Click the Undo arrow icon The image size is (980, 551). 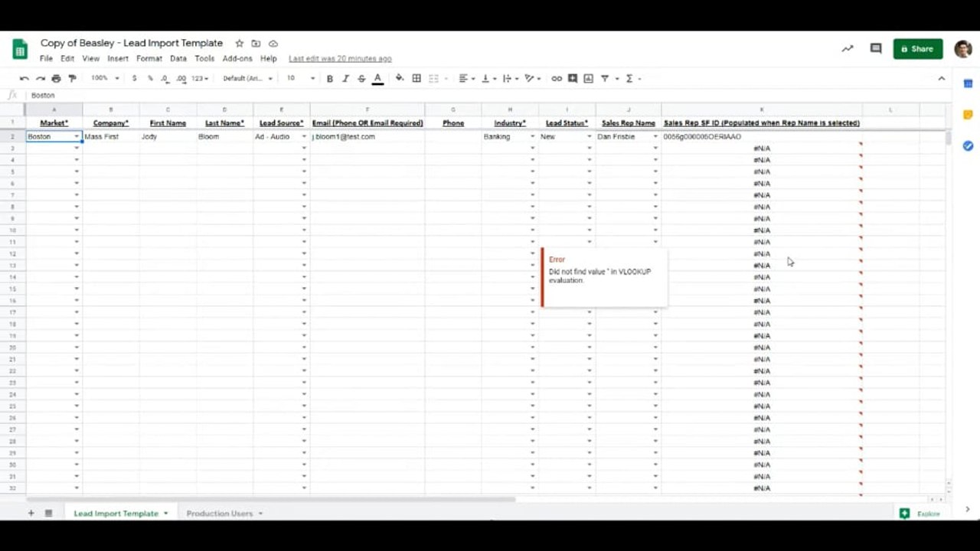[x=24, y=78]
